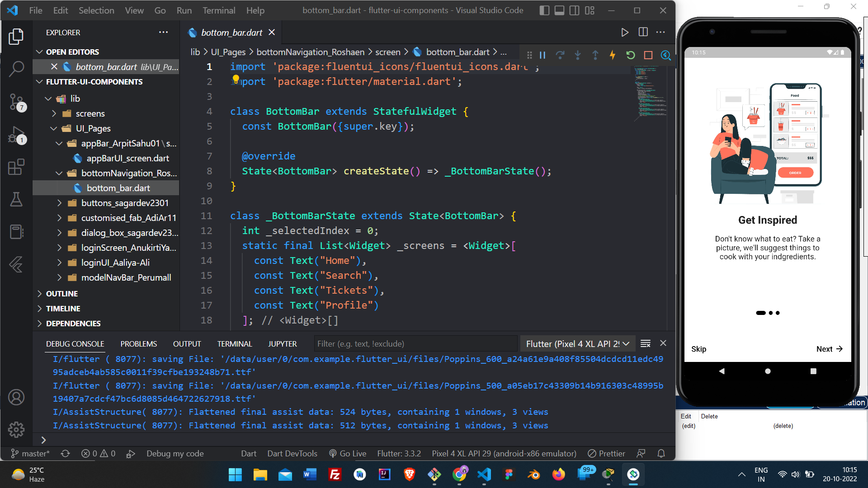Open Explorer Views and More Actions menu
The width and height of the screenshot is (868, 488).
tap(163, 32)
